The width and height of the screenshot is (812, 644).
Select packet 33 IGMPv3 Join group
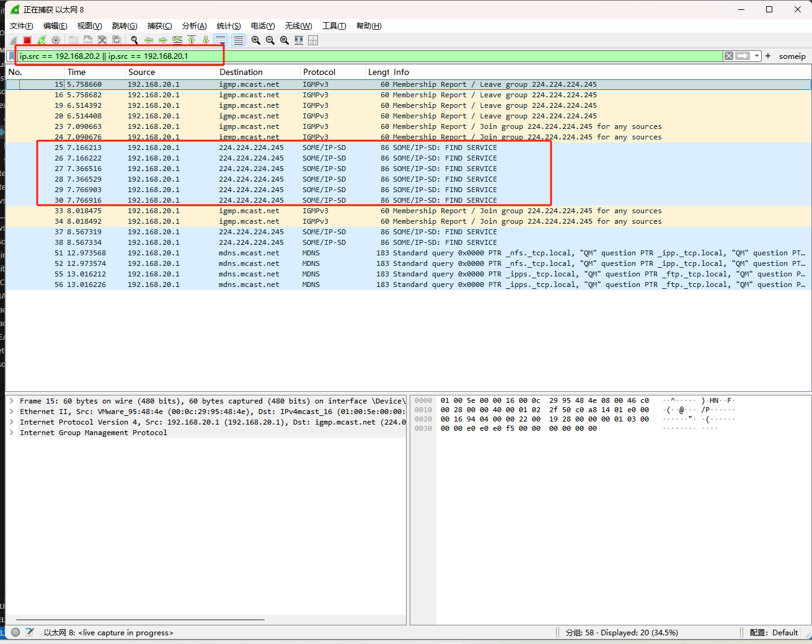pos(408,211)
